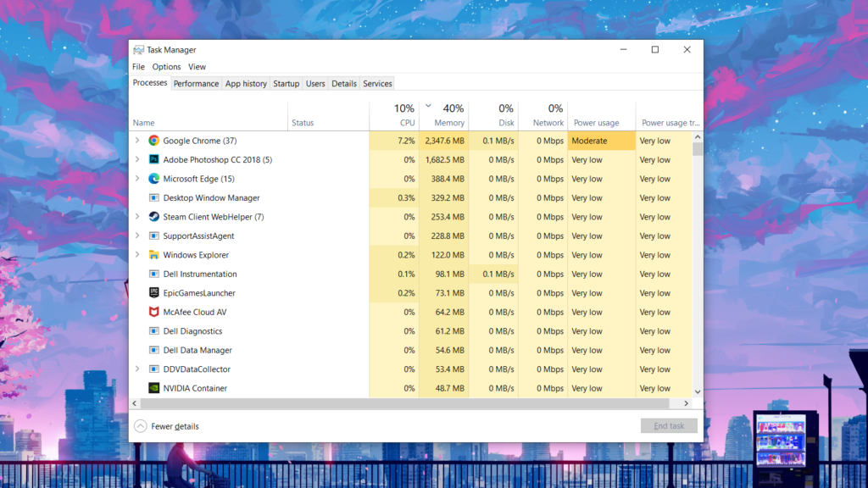Image resolution: width=868 pixels, height=488 pixels.
Task: Expand the Adobe Photoshop CC 2018 group
Action: point(137,159)
